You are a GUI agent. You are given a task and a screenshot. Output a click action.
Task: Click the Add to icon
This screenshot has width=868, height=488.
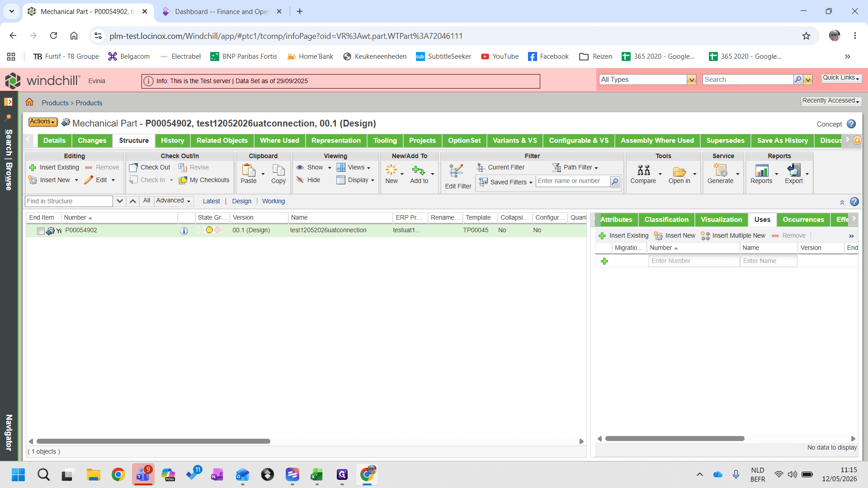pos(419,170)
